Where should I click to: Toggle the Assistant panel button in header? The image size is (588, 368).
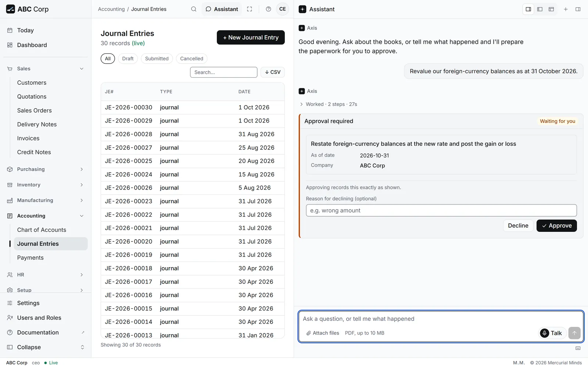pos(222,9)
